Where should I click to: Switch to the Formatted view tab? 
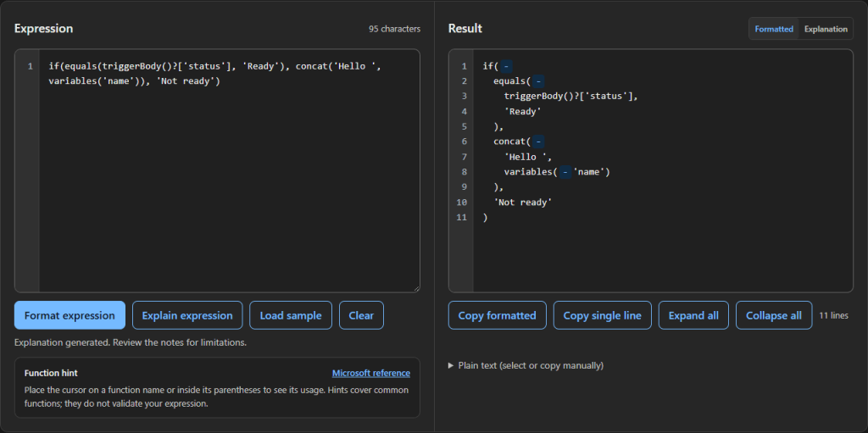coord(774,29)
